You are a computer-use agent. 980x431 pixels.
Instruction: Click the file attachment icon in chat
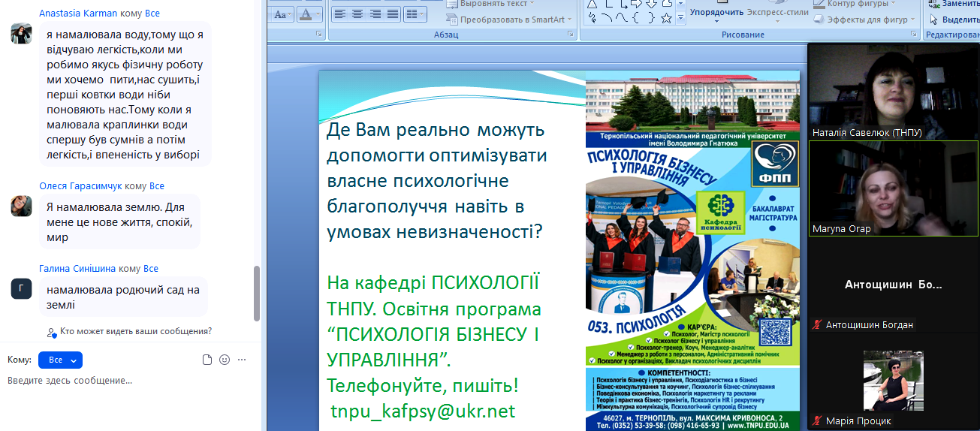(x=208, y=360)
